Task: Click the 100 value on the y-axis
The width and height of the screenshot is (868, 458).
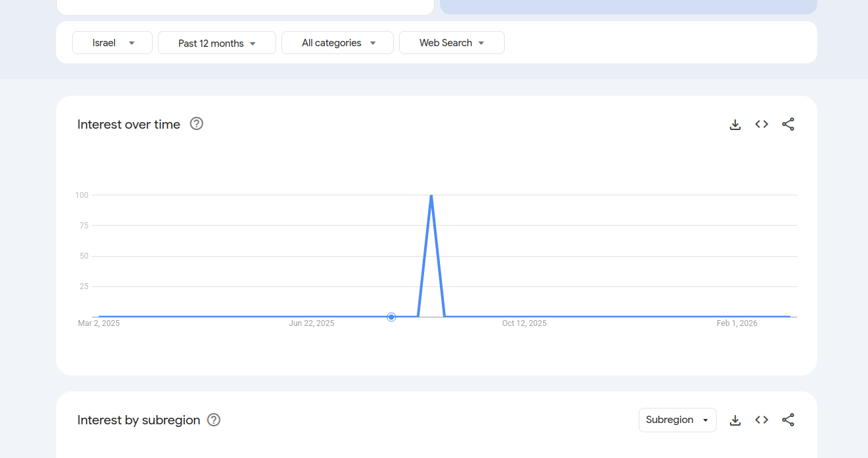Action: pyautogui.click(x=82, y=195)
